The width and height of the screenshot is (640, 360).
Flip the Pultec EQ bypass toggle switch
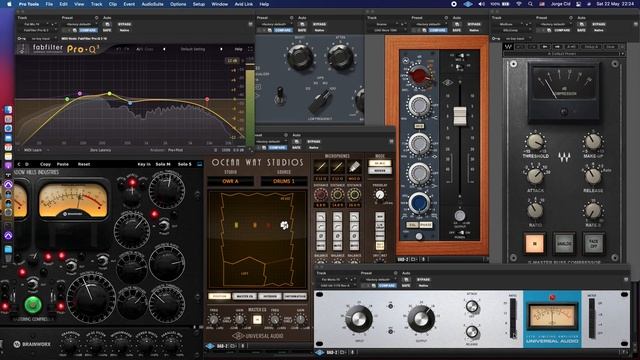pos(280,95)
